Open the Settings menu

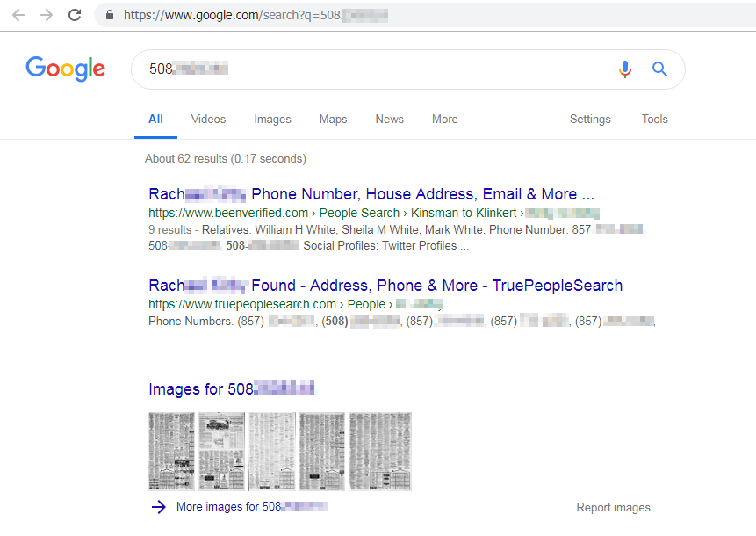tap(590, 120)
